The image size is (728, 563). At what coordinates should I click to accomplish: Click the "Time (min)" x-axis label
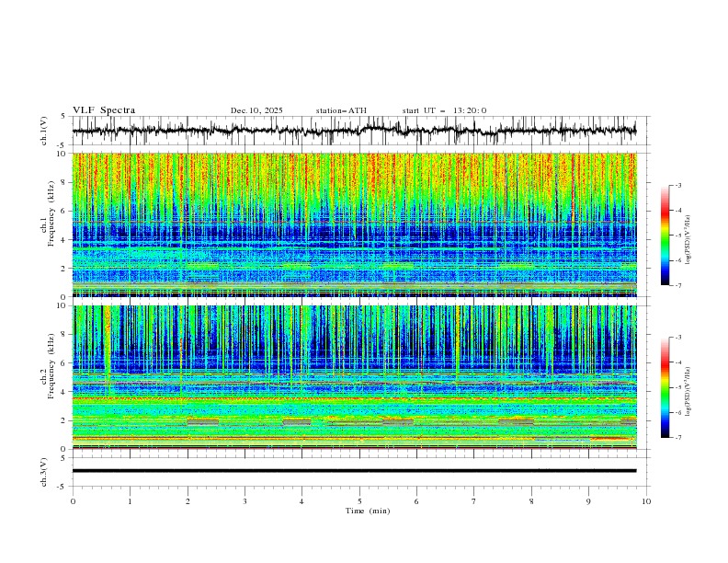coord(368,511)
